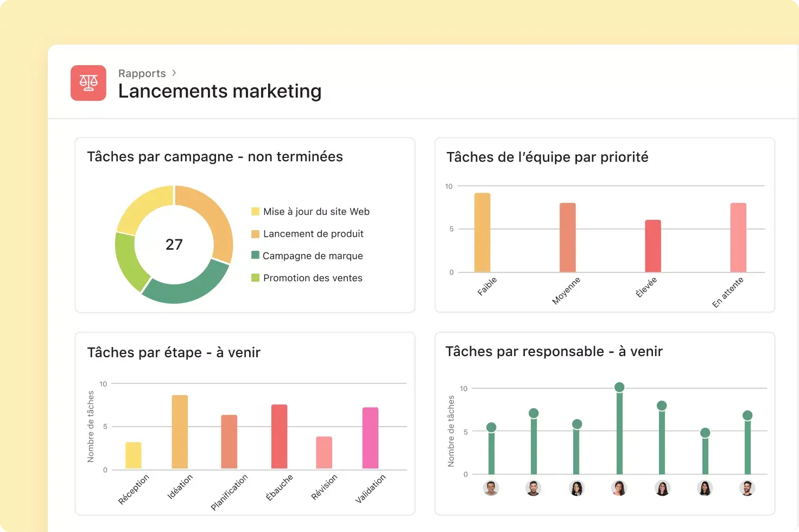The height and width of the screenshot is (532, 799).
Task: Click the En attente priority bar
Action: pyautogui.click(x=738, y=237)
